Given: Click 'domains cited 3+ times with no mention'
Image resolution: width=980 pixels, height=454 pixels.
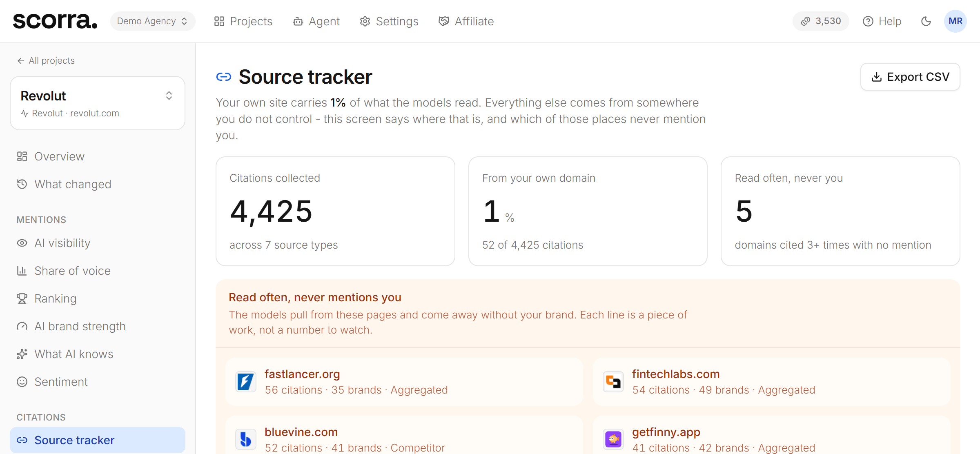Looking at the screenshot, I should (833, 245).
